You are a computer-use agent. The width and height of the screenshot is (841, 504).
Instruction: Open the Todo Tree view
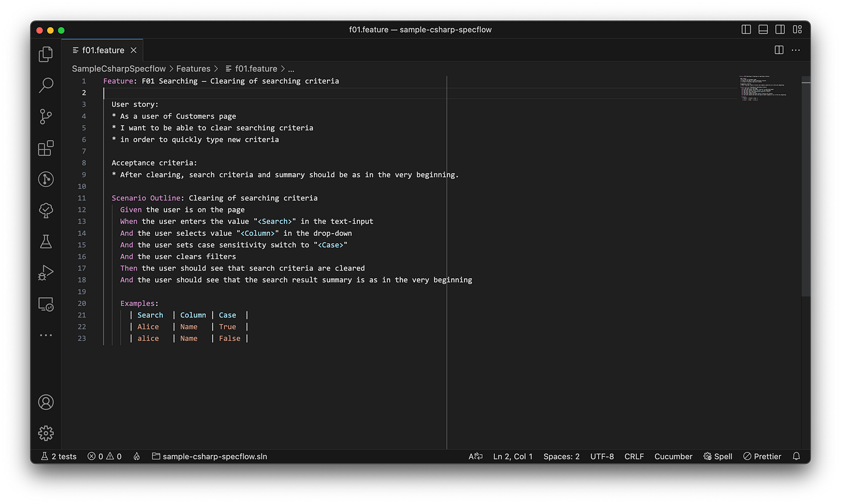46,211
